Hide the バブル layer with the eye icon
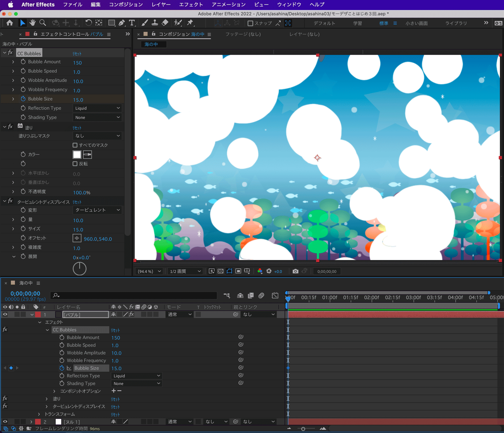This screenshot has height=433, width=504. pos(5,314)
